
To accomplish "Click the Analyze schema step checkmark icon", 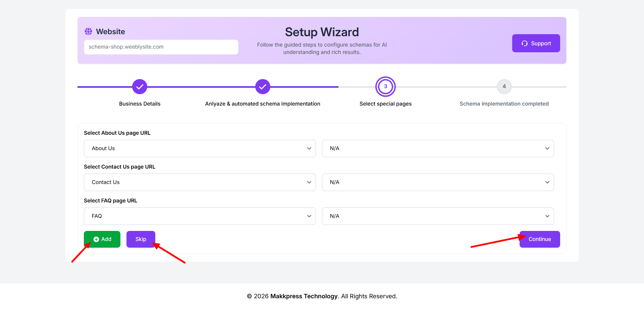I will click(x=263, y=87).
